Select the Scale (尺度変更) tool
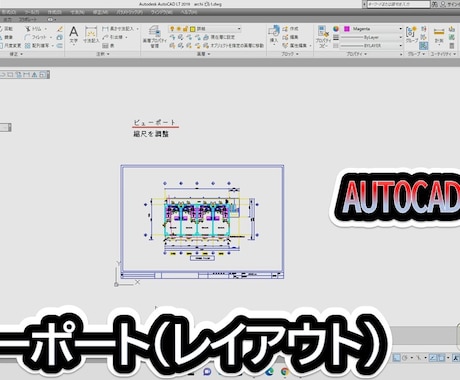 [10, 45]
